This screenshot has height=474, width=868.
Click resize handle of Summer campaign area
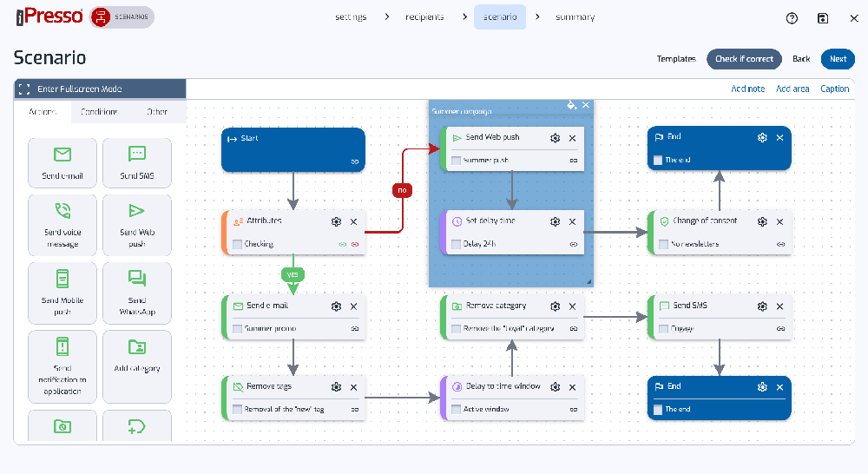pyautogui.click(x=589, y=282)
